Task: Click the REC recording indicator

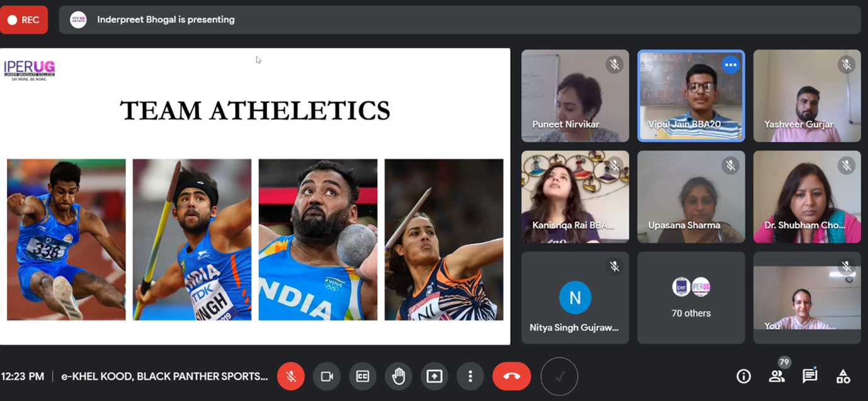Action: point(24,20)
